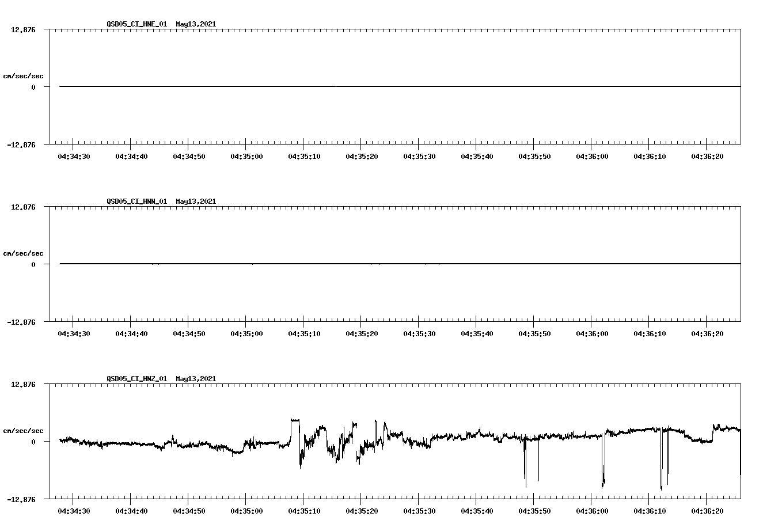
Task: Select the 04:34:30 time label under top plot
Action: pos(75,155)
